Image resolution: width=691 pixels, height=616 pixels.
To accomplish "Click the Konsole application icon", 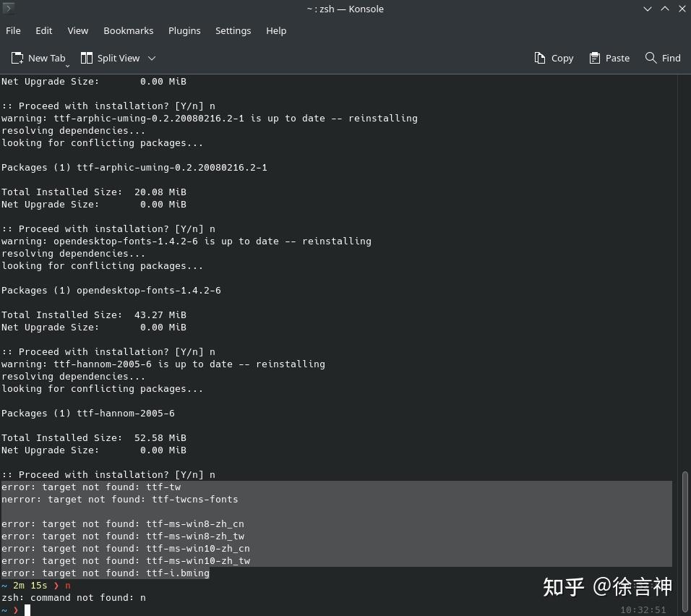I will coord(8,8).
